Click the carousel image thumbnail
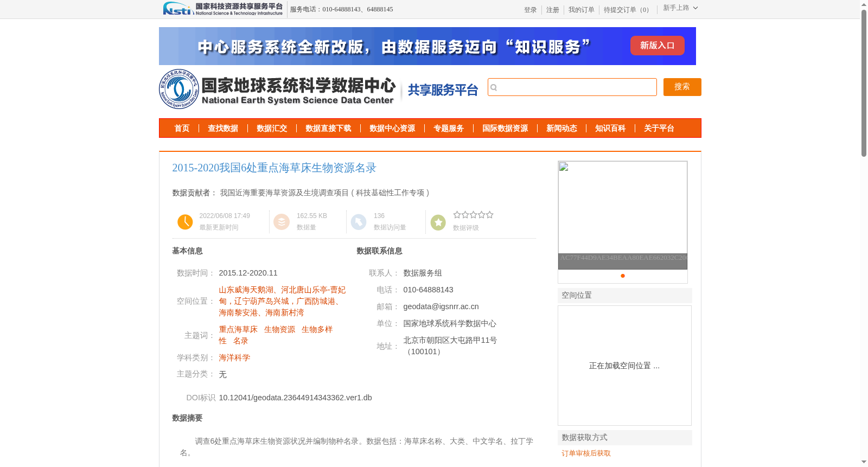Viewport: 868px width, 467px height. tap(623, 215)
